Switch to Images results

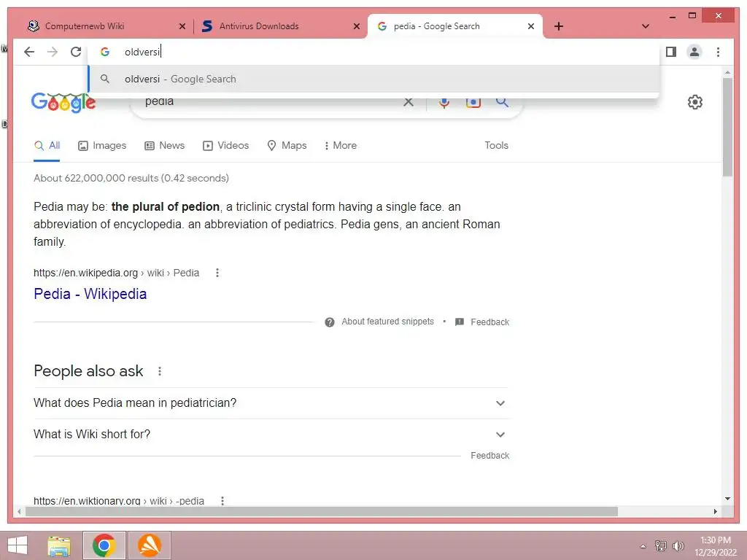[102, 146]
